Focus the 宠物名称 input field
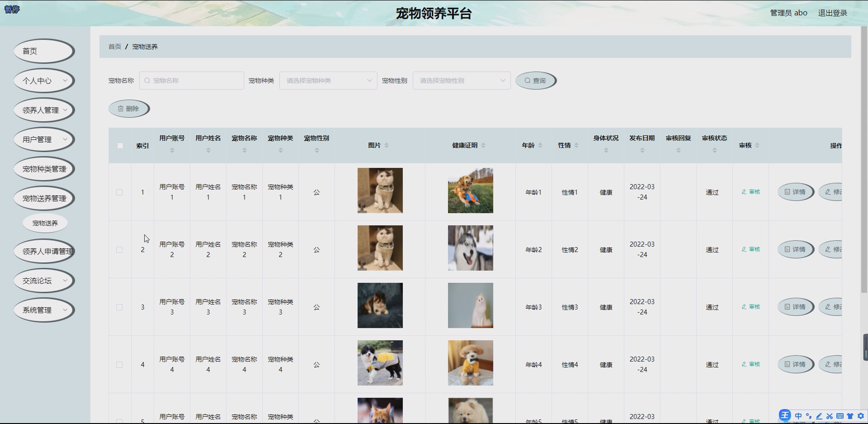Image resolution: width=868 pixels, height=424 pixels. tap(191, 80)
